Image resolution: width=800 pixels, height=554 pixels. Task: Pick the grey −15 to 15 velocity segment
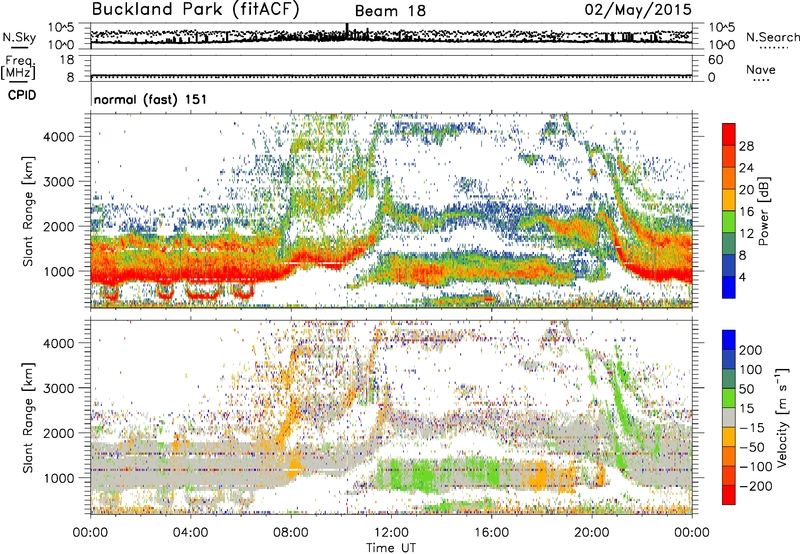pyautogui.click(x=729, y=417)
